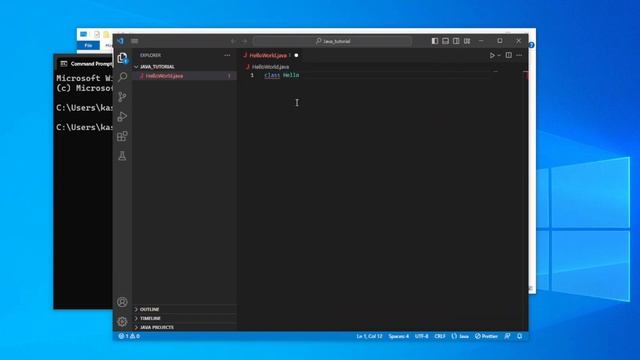
Task: Click line number 1 in the gutter
Action: (252, 75)
